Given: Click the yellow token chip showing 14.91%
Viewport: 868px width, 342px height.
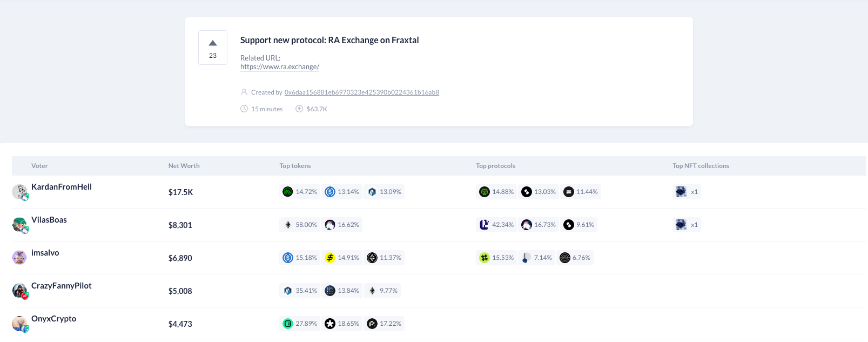Looking at the screenshot, I should (x=342, y=258).
